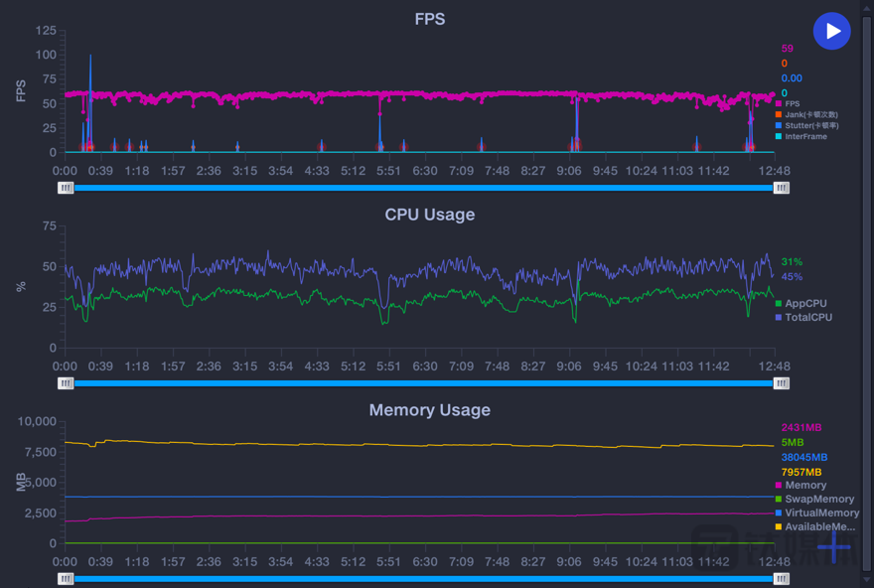Click the Memory Usage right range handle
The width and height of the screenshot is (874, 588).
(781, 579)
